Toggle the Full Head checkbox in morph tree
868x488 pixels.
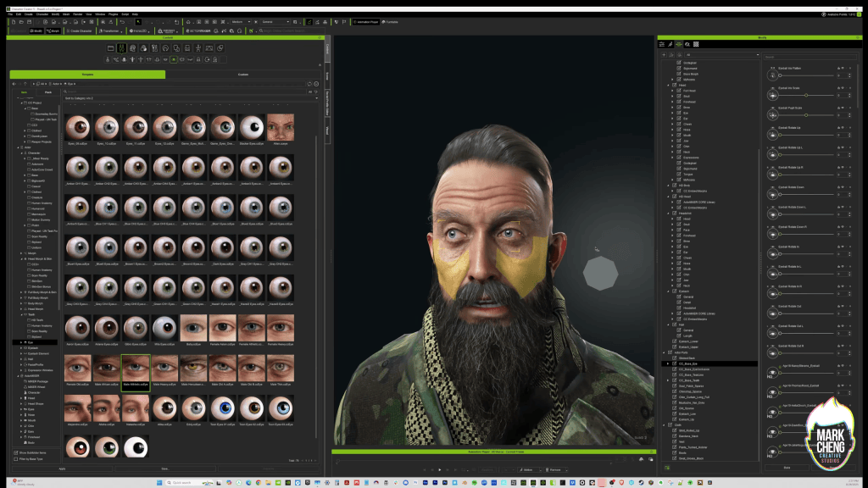(679, 91)
